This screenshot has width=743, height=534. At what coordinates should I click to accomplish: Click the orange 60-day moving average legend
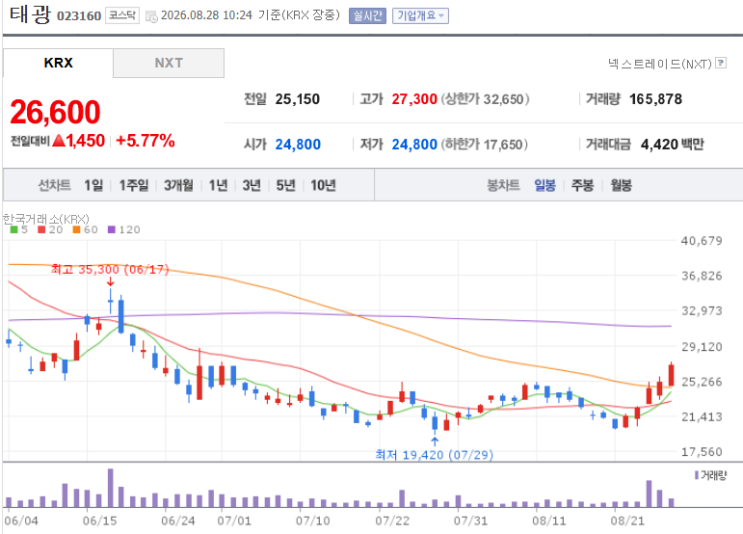85,230
